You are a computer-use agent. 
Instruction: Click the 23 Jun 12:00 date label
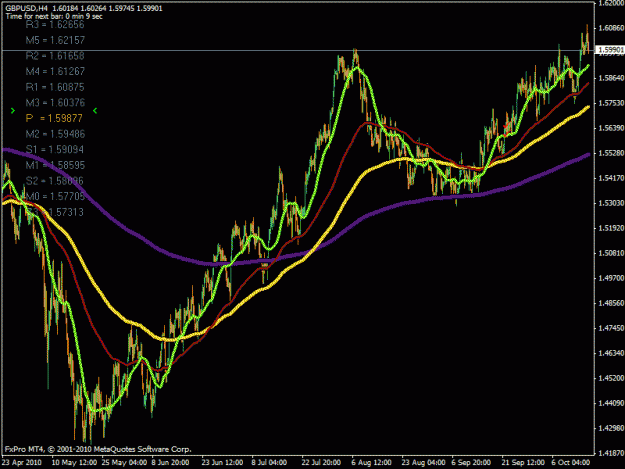[x=222, y=463]
